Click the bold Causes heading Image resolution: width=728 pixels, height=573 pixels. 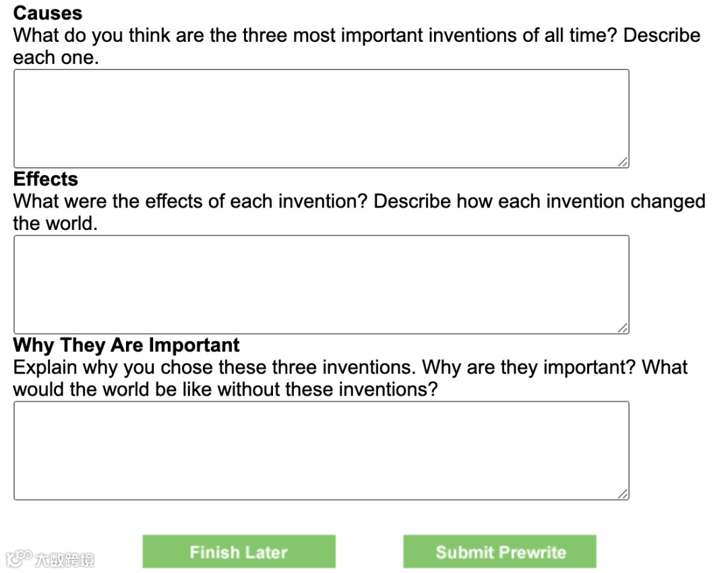point(48,13)
